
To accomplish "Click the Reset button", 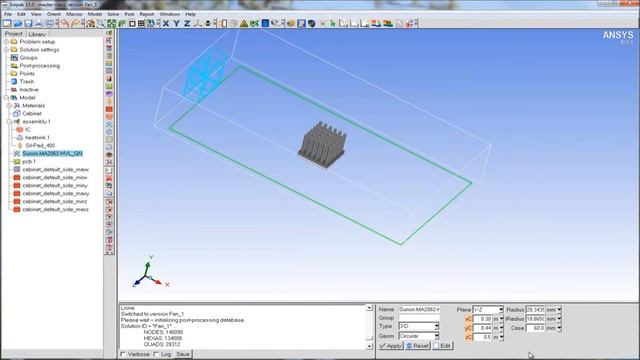I will tap(418, 346).
